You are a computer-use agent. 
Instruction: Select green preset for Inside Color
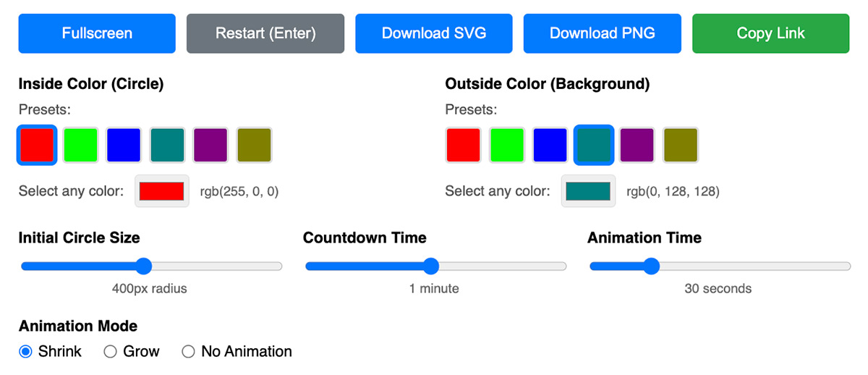pos(80,145)
